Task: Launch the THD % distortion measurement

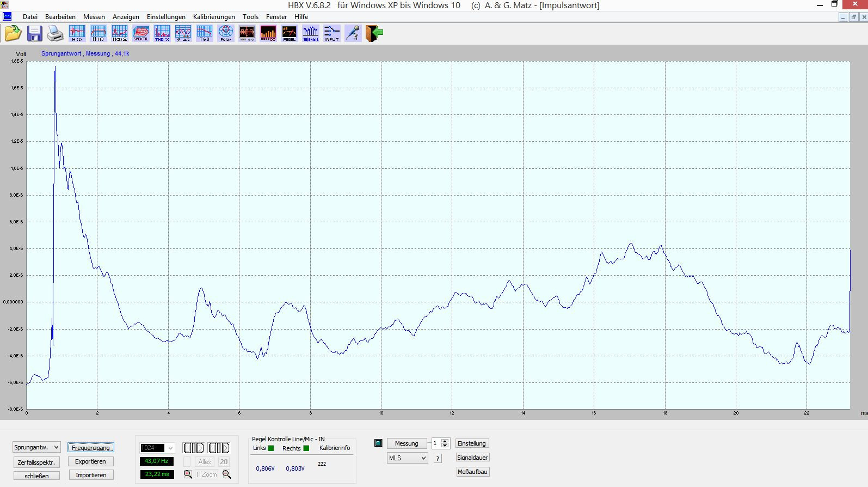Action: (x=162, y=33)
